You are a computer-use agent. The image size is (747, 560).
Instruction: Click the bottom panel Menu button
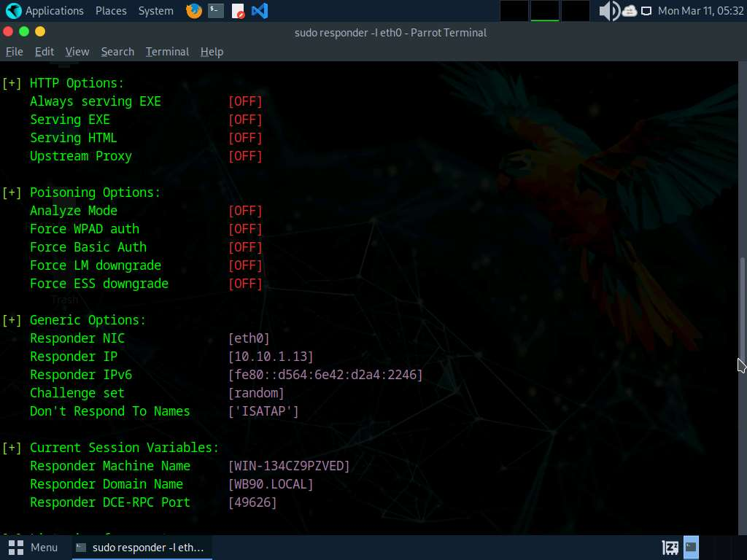[x=34, y=547]
